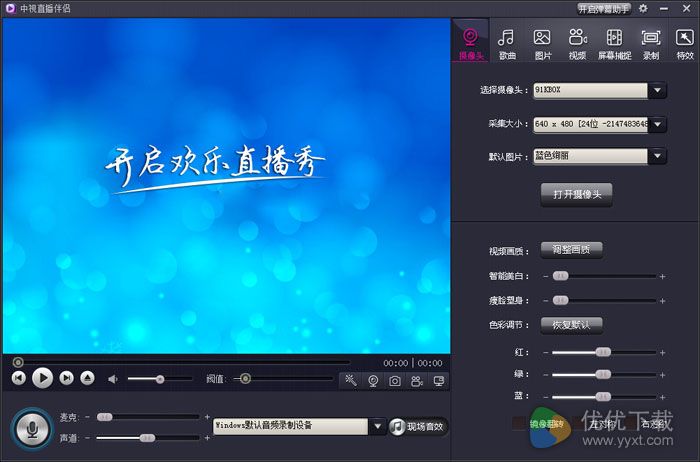Toggle the large microphone button
This screenshot has height=462, width=700.
(x=32, y=429)
